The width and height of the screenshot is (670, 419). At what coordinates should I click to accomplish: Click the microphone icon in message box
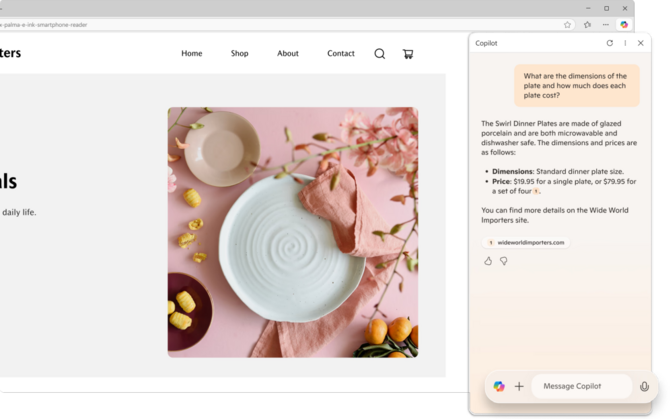coord(644,386)
